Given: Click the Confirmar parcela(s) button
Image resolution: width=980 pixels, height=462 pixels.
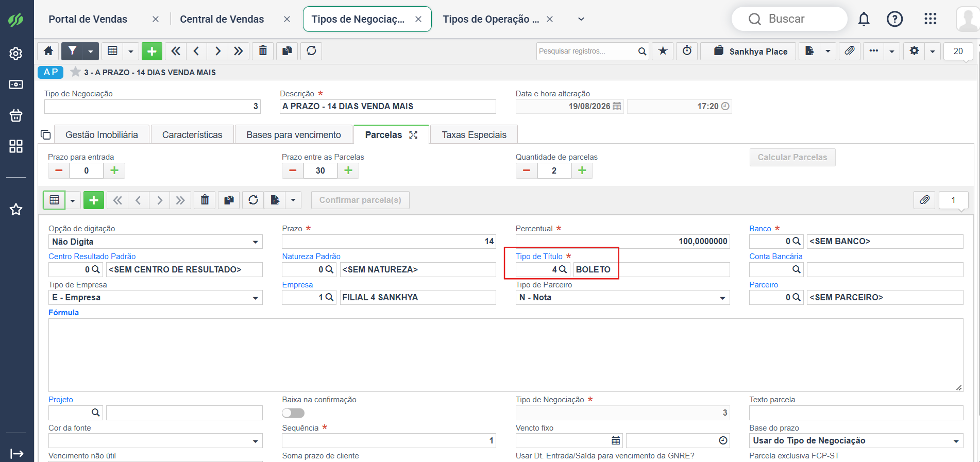Looking at the screenshot, I should pyautogui.click(x=360, y=200).
